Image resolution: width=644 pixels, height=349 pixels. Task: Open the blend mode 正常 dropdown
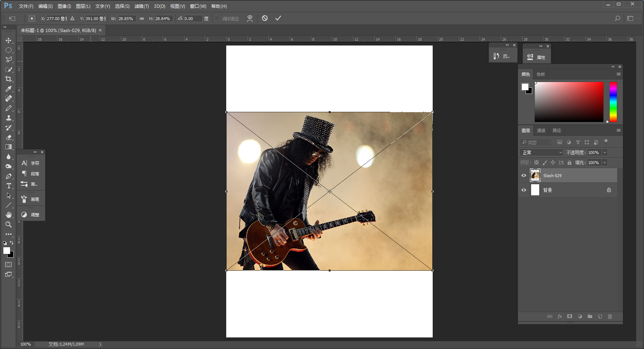[x=542, y=153]
